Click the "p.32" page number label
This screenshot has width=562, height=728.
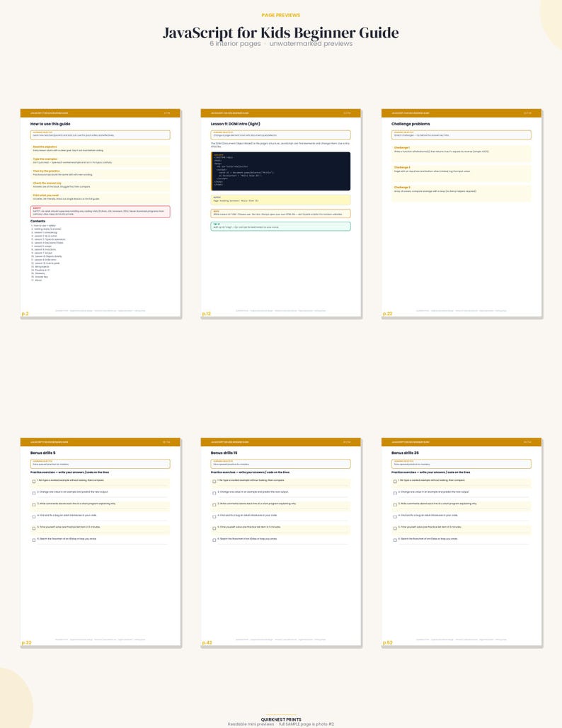pos(26,642)
